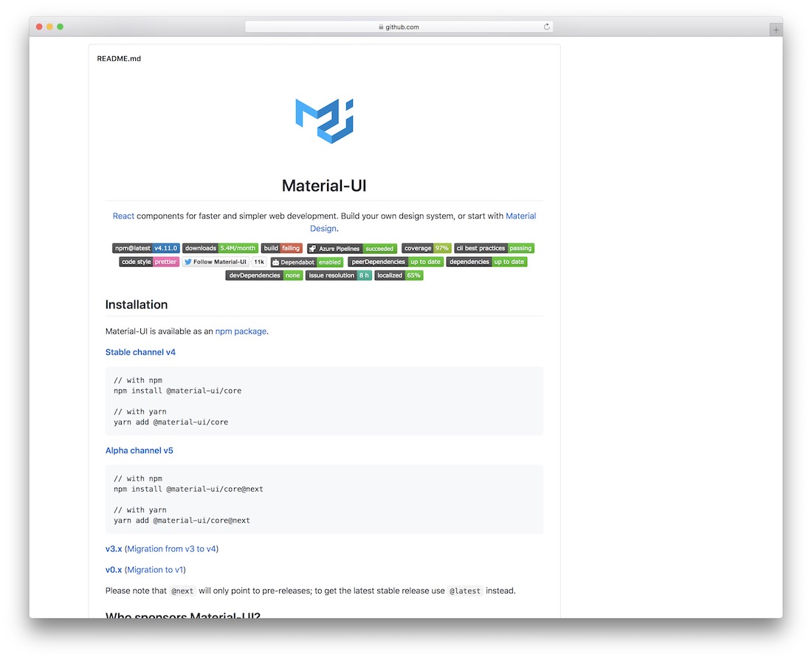Open a new browser tab with plus button
This screenshot has height=660, width=812.
[775, 30]
